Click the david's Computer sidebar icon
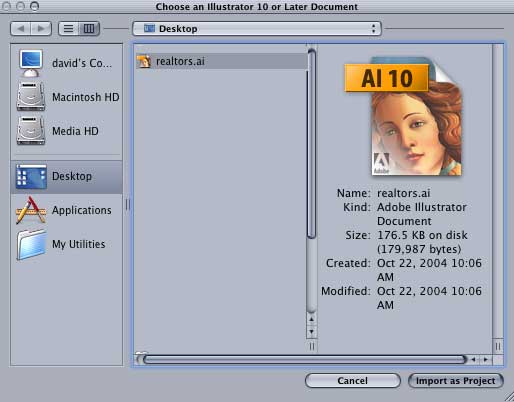 coord(31,63)
